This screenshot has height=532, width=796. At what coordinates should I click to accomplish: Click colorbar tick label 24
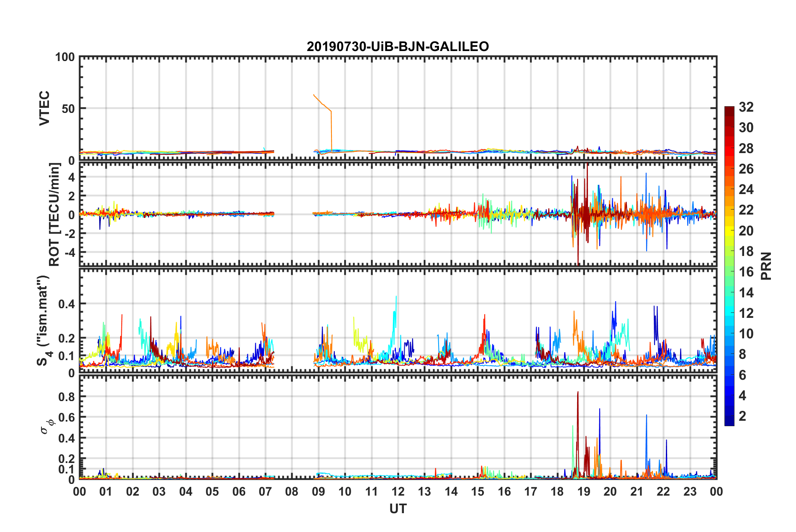click(x=746, y=189)
